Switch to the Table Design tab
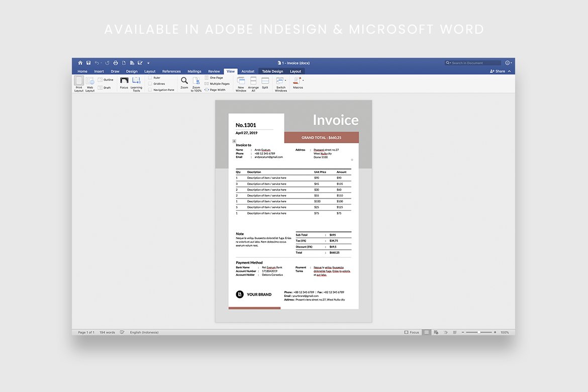 (x=272, y=71)
